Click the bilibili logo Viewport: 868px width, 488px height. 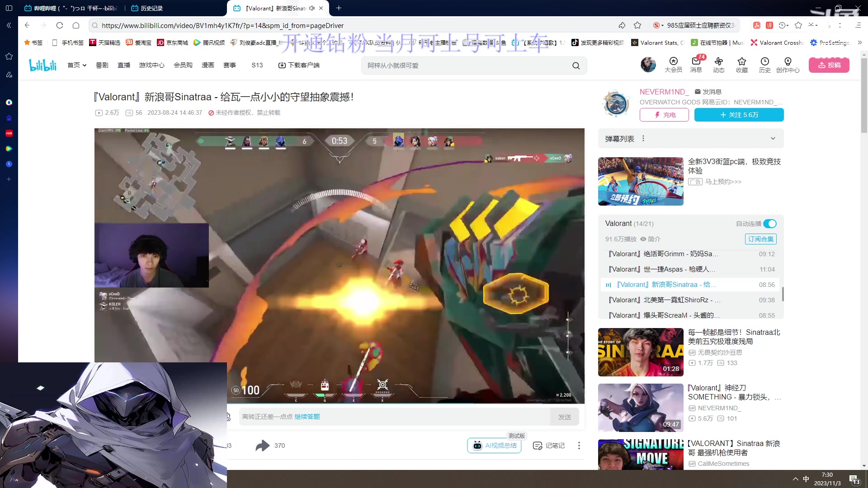click(x=42, y=65)
